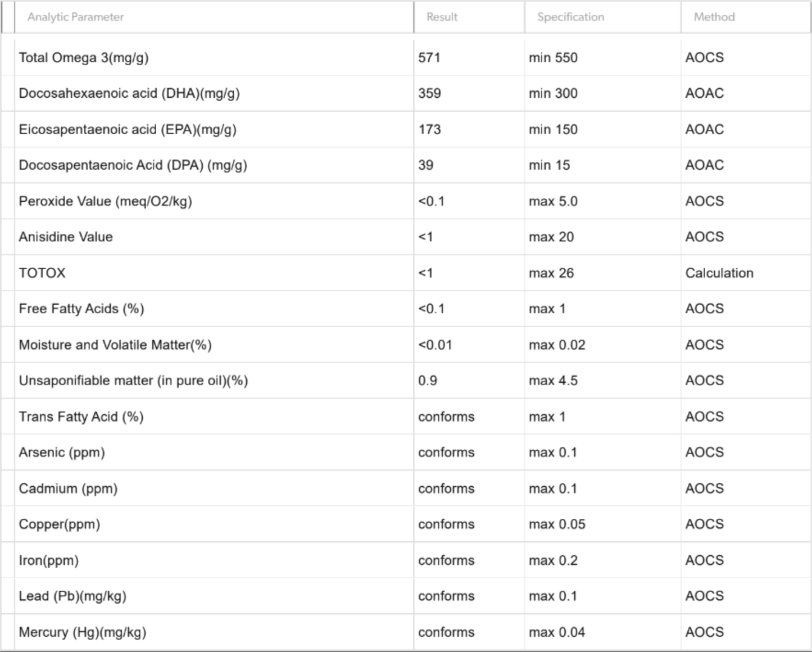
Task: Click the Trans Fatty Acid (%) cell
Action: [81, 416]
